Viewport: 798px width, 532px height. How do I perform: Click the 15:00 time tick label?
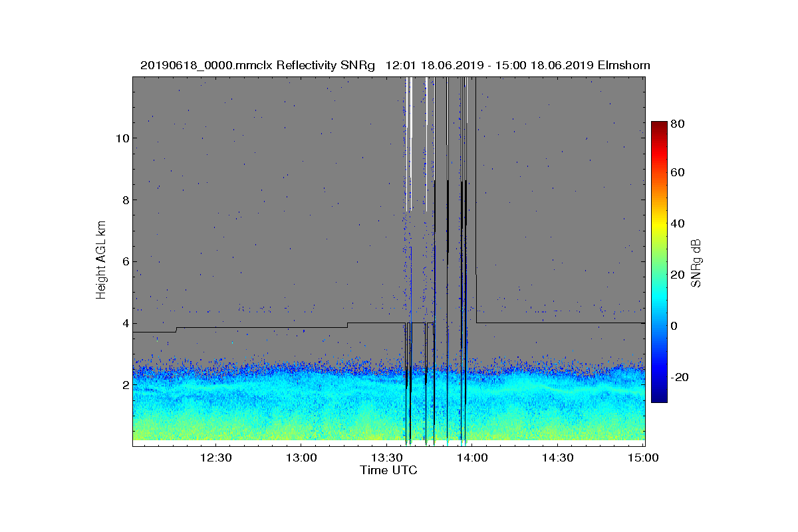click(644, 458)
